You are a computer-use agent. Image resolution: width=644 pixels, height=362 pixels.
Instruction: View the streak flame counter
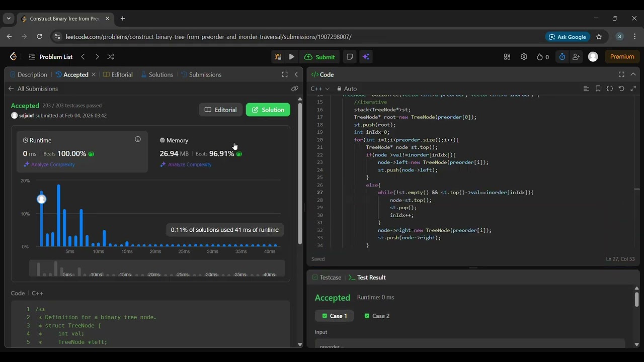(x=542, y=57)
